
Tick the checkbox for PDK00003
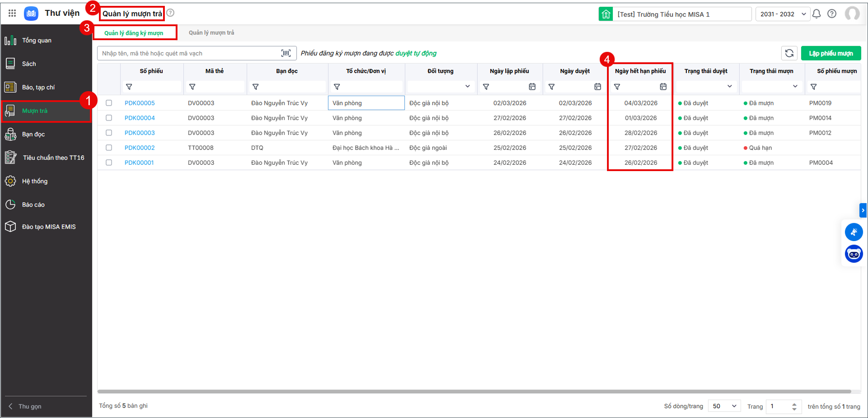(109, 133)
